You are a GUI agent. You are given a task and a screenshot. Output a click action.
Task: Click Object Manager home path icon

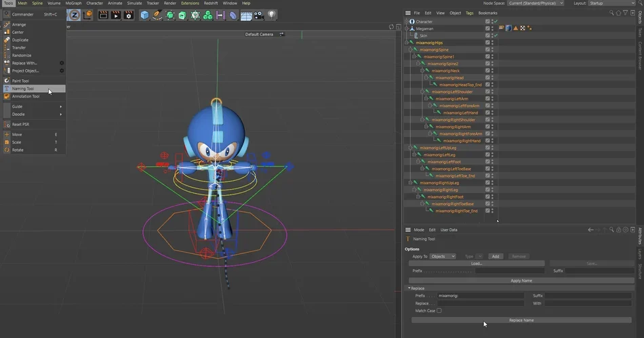coord(618,13)
